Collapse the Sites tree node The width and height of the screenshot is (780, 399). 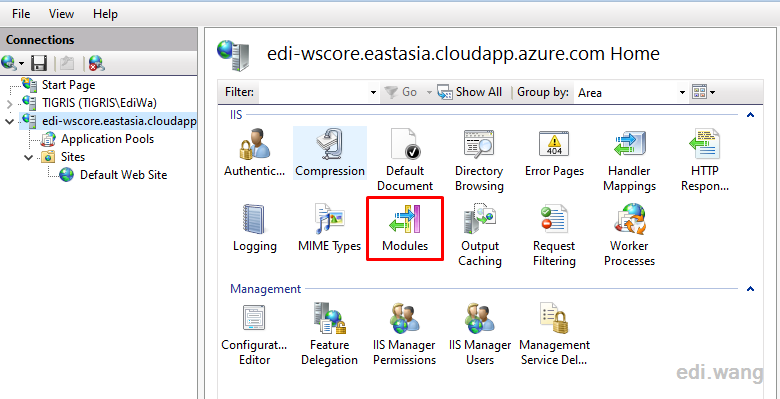point(30,158)
